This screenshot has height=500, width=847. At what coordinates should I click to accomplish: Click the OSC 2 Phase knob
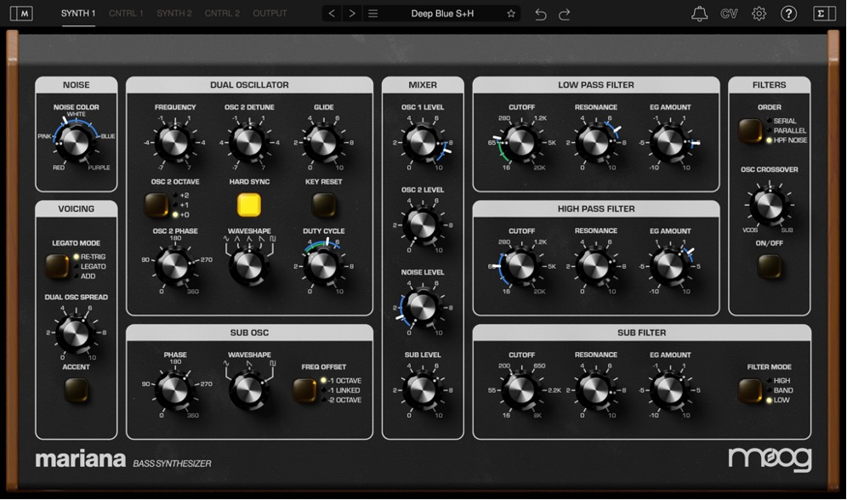[x=173, y=266]
